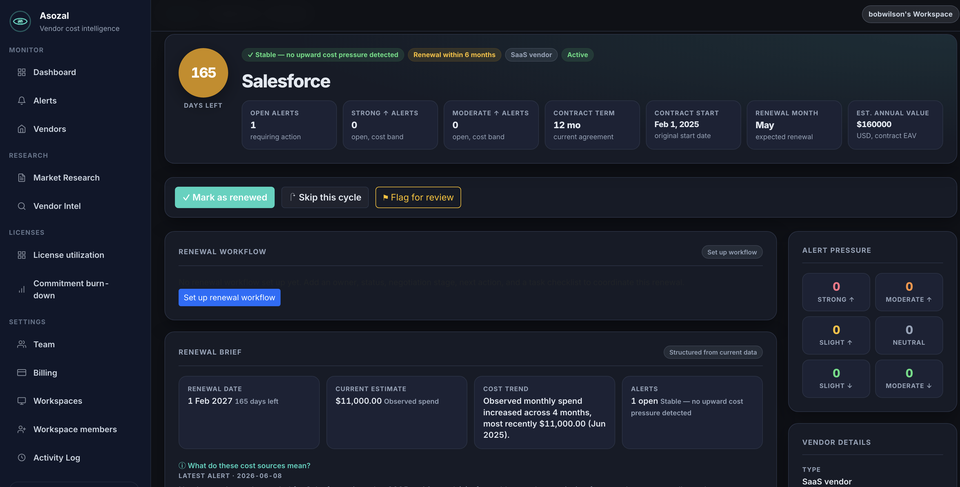Click the blue Set up renewal workflow button
The height and width of the screenshot is (487, 960).
[x=230, y=298]
